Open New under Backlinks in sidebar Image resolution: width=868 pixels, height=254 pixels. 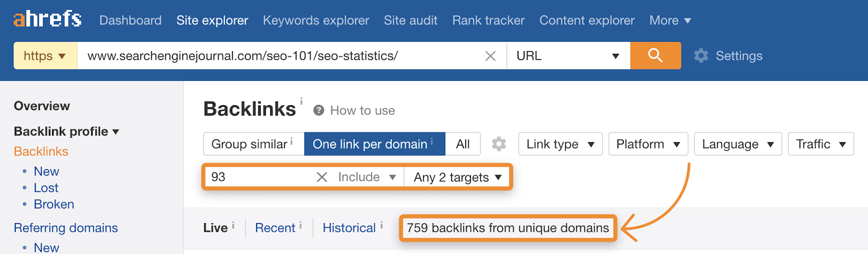click(x=46, y=172)
